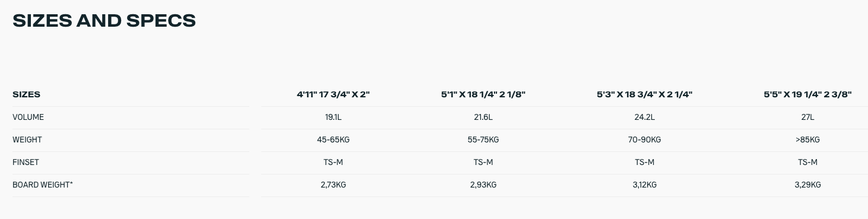
Task: Click the WEIGHT row label
Action: tap(27, 139)
